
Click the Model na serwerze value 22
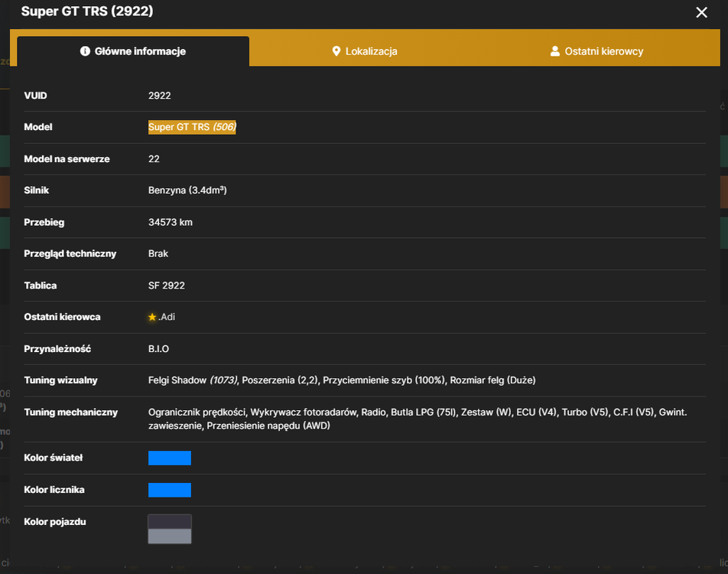[x=154, y=159]
